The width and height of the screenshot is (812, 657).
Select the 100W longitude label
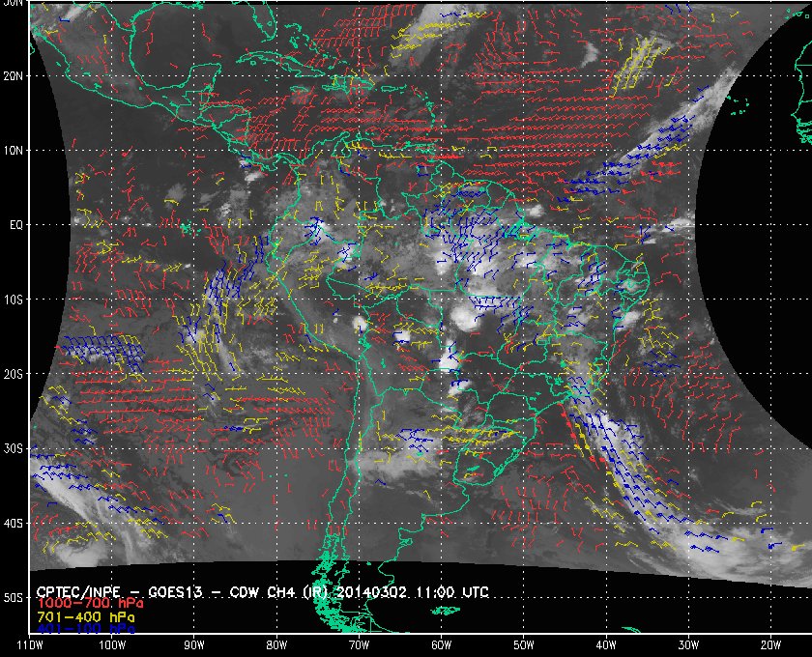[112, 645]
